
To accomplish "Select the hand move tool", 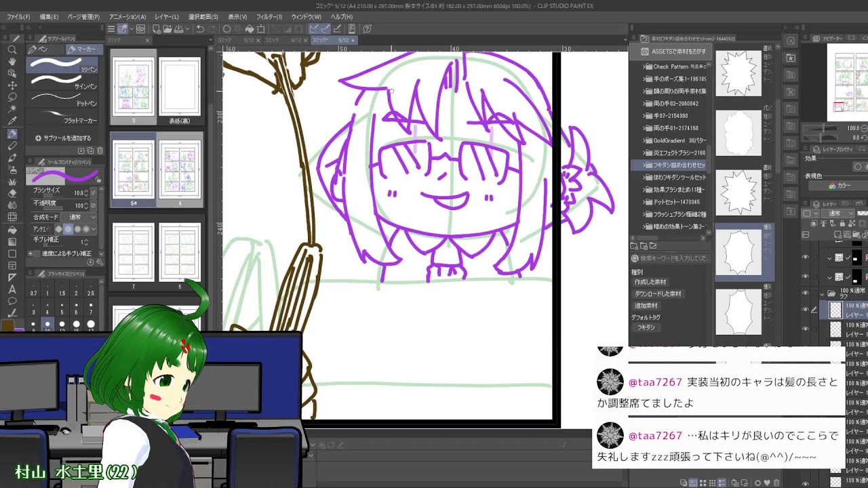I will click(x=12, y=61).
